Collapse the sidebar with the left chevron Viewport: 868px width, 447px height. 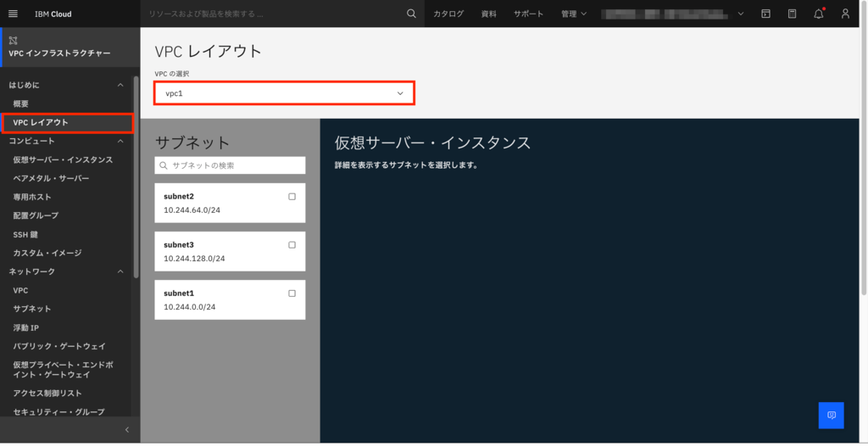tap(127, 430)
